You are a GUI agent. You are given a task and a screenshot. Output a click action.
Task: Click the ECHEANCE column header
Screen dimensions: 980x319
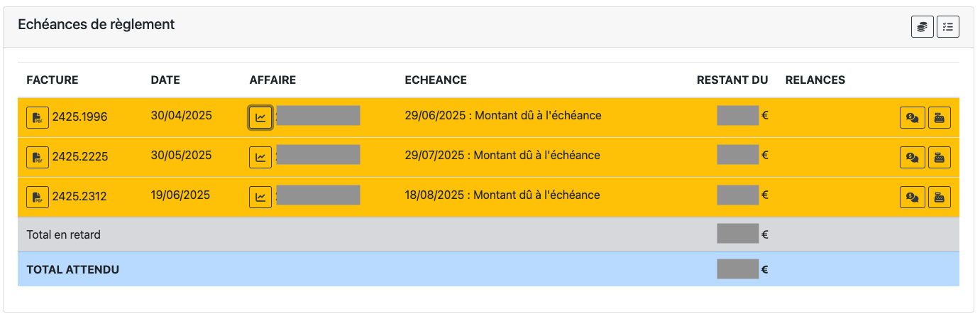click(x=435, y=80)
